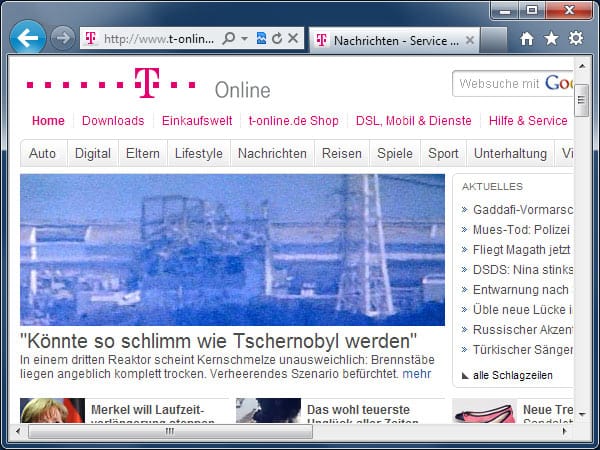
Task: Select the Nachrichten category tab
Action: click(272, 153)
